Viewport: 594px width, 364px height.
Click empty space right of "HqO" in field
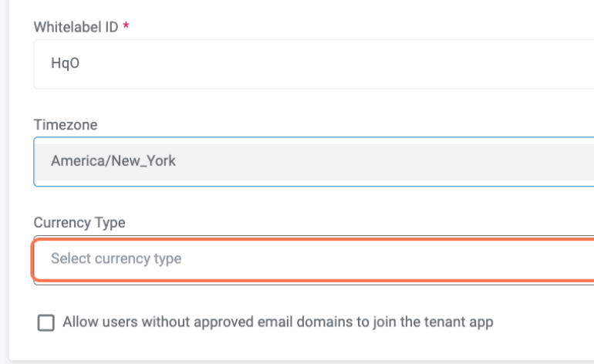point(347,65)
